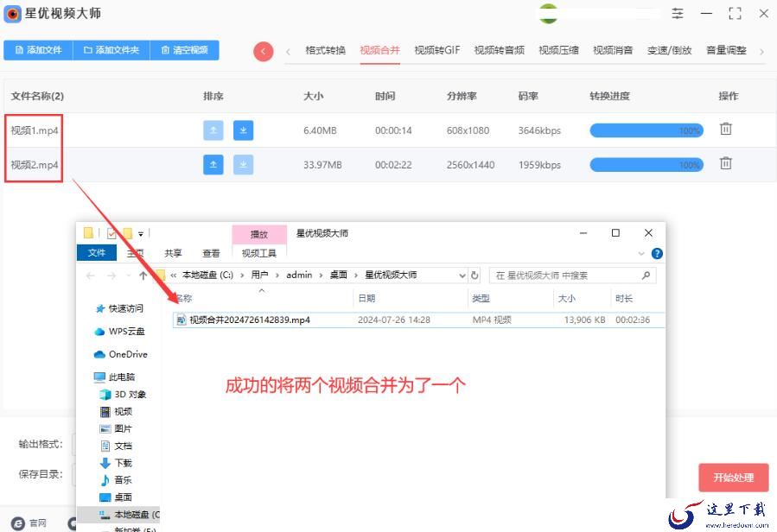777x532 pixels.
Task: Click the Explorer forward arrow
Action: 112,275
